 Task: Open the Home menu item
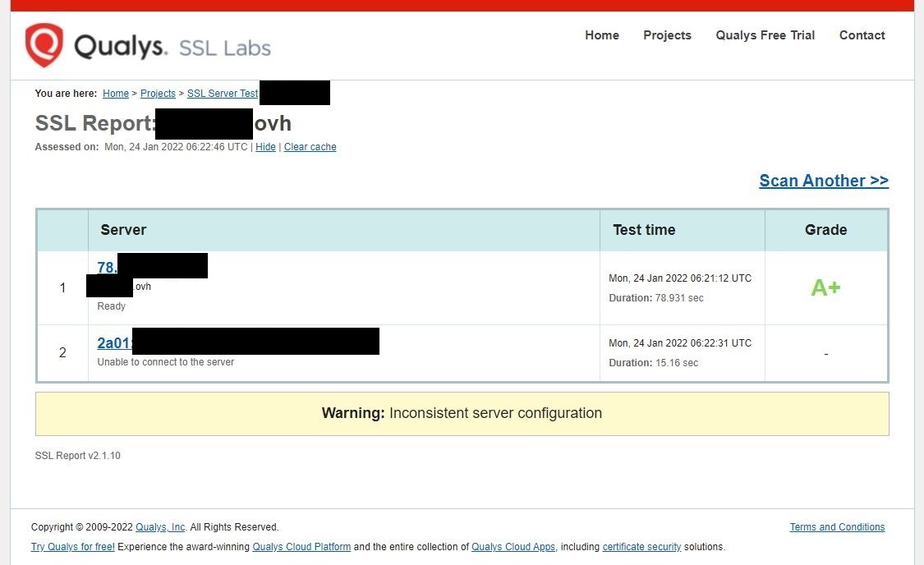tap(602, 35)
